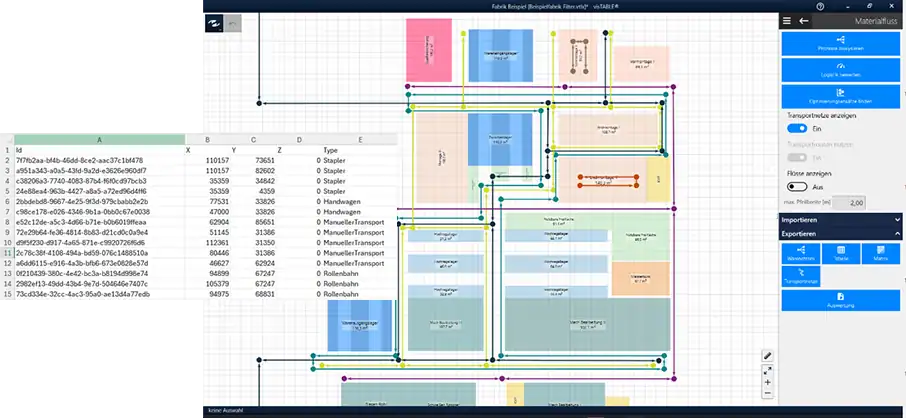Click the X value 77531 cell
906x418 pixels.
[x=207, y=201]
